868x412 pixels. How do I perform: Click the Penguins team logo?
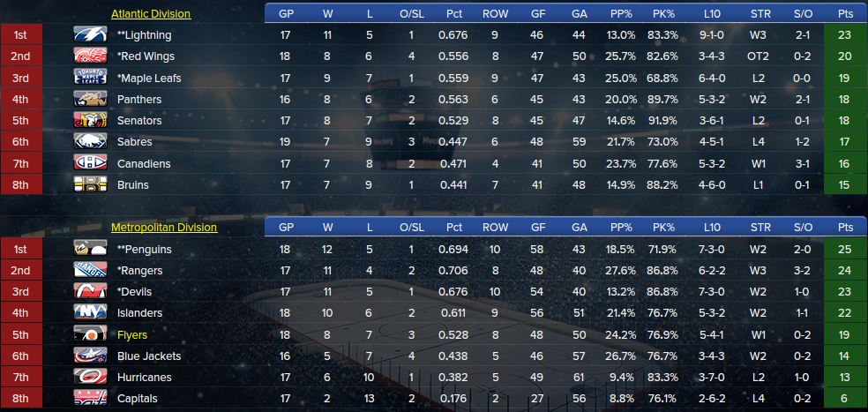[x=90, y=249]
